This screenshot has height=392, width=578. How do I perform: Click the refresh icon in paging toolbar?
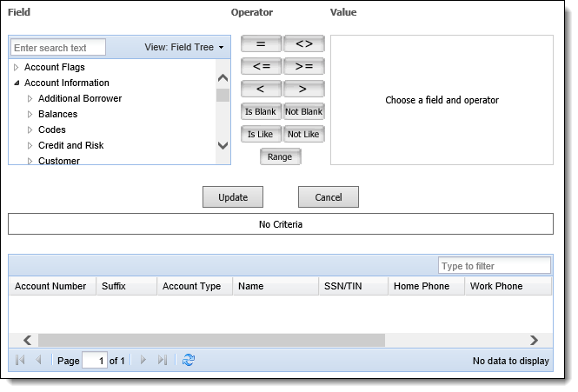(x=189, y=360)
